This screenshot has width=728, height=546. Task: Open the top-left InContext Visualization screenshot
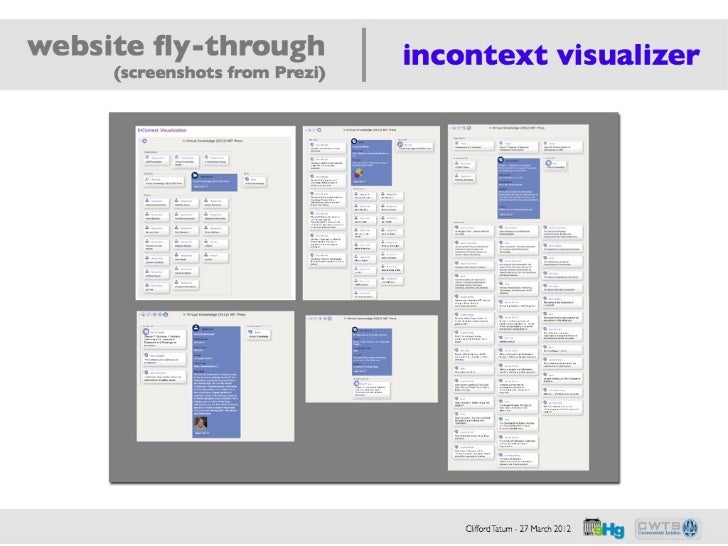pyautogui.click(x=215, y=213)
